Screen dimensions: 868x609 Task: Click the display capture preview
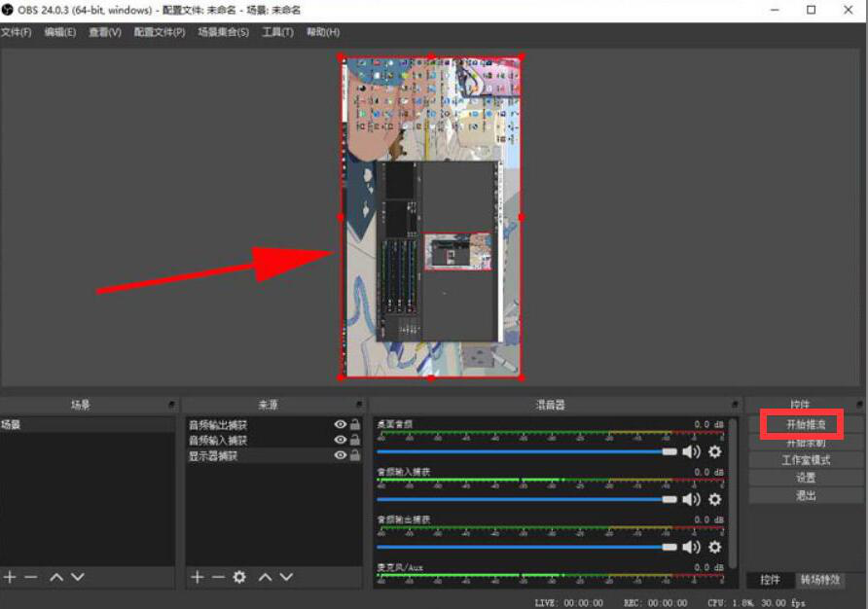431,217
